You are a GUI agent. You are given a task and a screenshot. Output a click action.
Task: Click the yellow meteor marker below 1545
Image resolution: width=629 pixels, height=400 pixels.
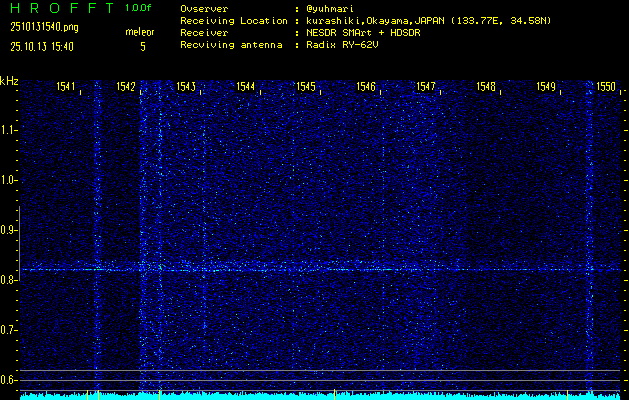(x=335, y=394)
